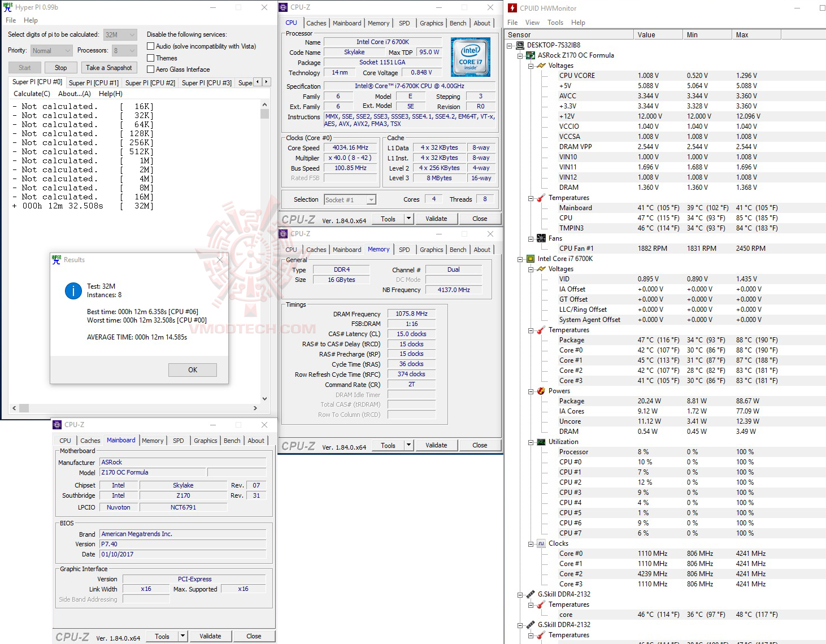This screenshot has width=826, height=644.
Task: Collapse the DESKTOP-7S32IB8 tree node
Action: pyautogui.click(x=510, y=45)
